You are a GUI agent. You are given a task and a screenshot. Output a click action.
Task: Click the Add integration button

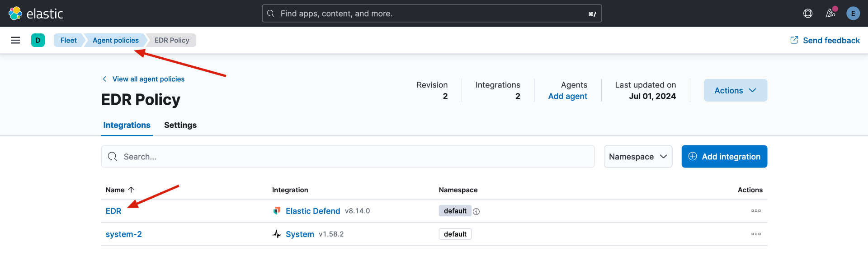(724, 157)
